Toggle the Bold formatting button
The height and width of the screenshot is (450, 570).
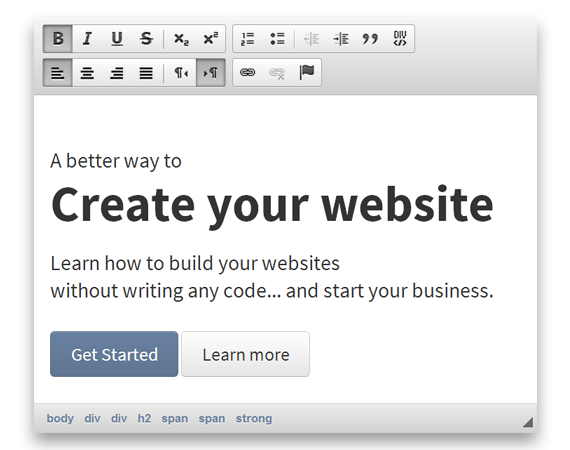point(58,39)
